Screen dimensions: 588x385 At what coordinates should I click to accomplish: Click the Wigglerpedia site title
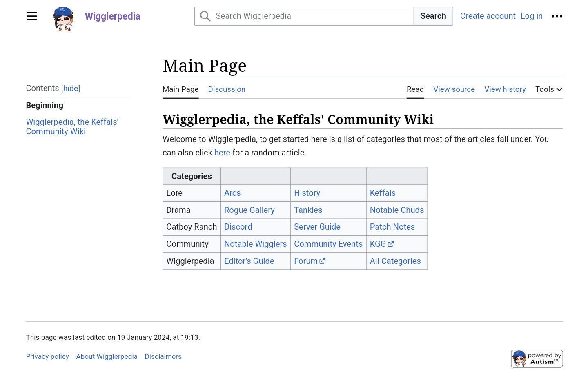click(113, 16)
